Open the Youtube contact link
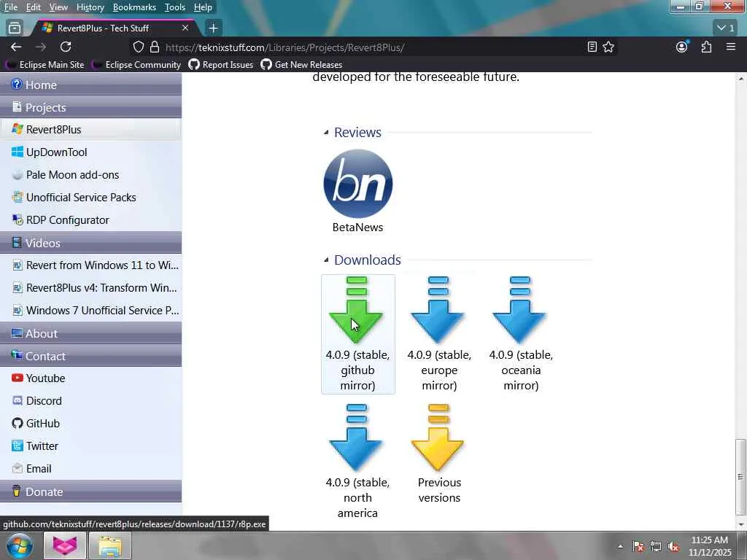The image size is (747, 560). coord(90,378)
